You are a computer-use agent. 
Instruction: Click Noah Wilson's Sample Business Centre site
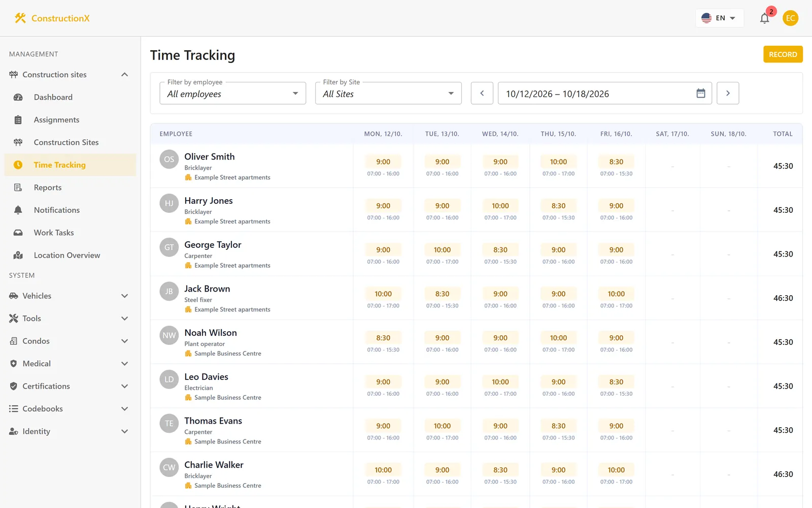point(228,354)
